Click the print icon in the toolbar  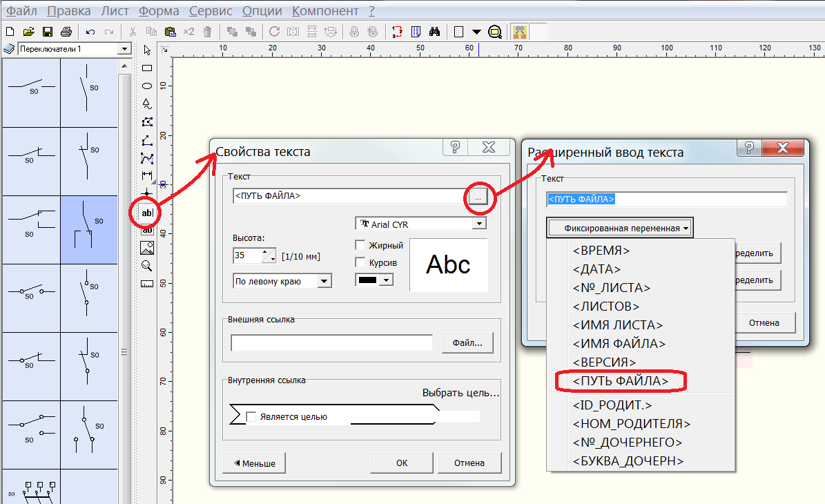coord(66,32)
